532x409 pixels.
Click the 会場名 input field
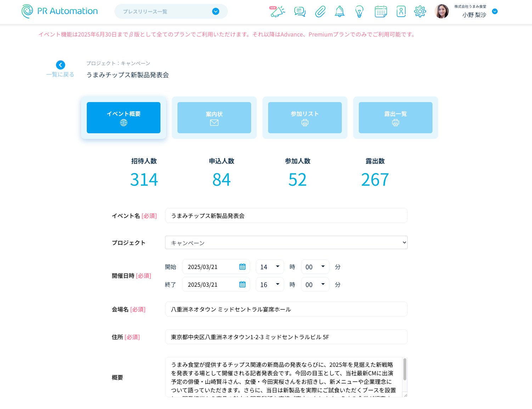[x=286, y=309]
